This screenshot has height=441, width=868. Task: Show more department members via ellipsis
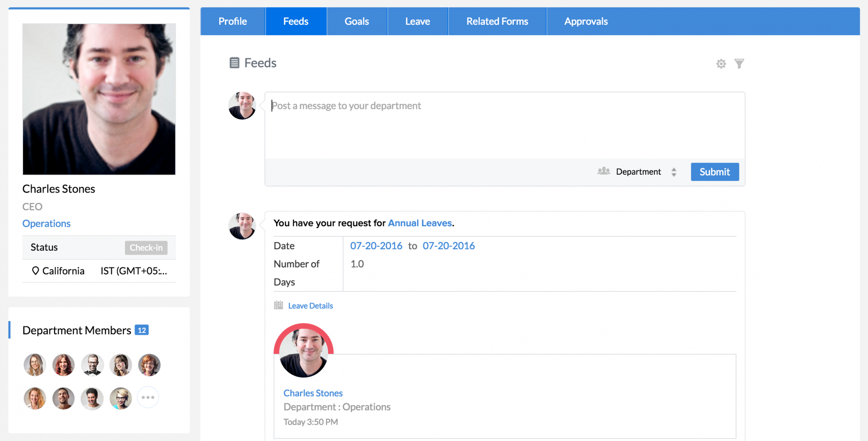[148, 397]
